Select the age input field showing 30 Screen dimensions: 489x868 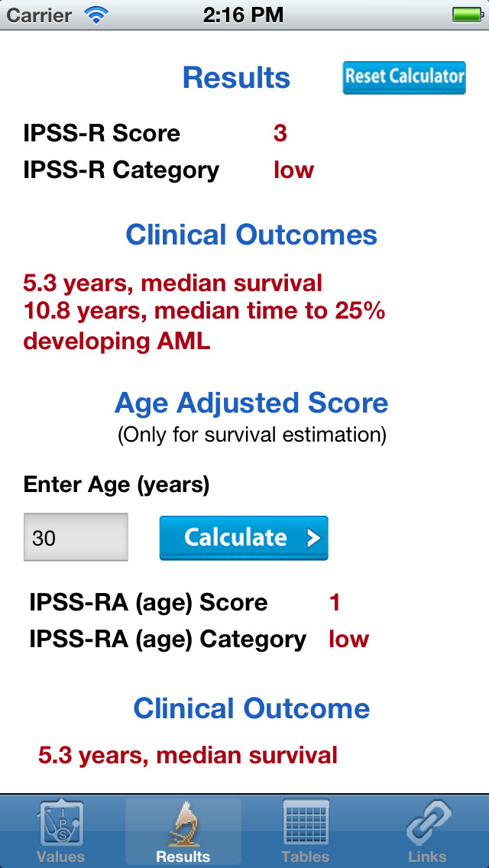[x=75, y=537]
